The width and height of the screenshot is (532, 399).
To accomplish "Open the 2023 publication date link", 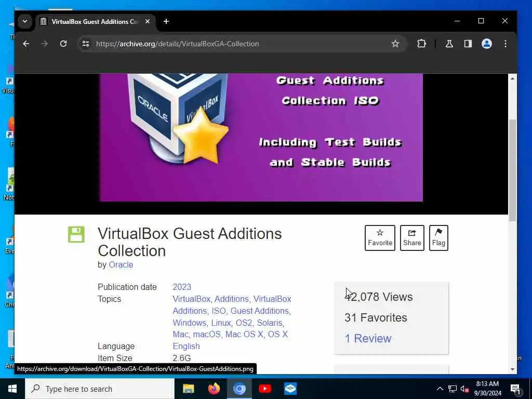I will pos(182,287).
